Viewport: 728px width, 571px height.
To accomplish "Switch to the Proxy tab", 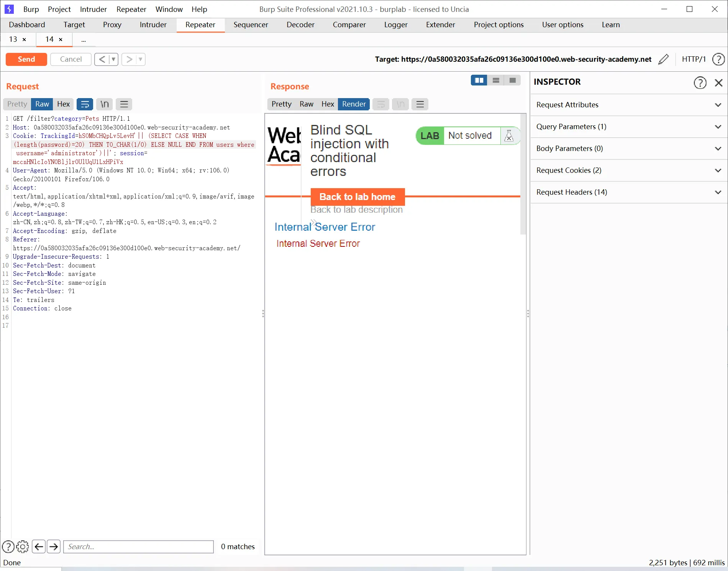I will pyautogui.click(x=112, y=25).
